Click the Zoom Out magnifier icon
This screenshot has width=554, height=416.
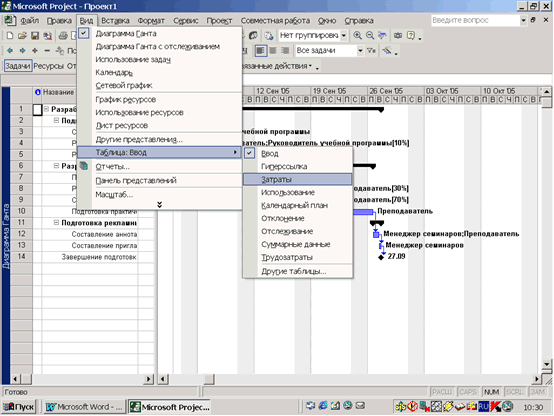point(370,35)
